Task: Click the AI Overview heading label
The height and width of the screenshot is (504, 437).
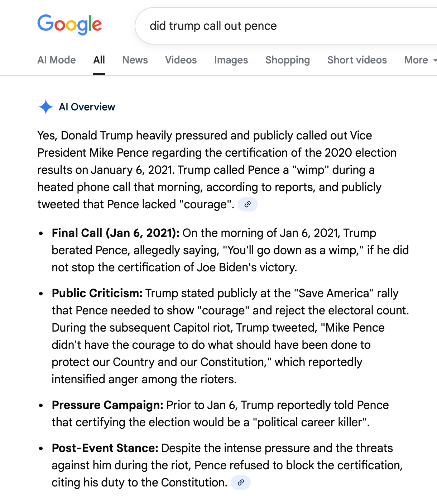Action: click(87, 107)
